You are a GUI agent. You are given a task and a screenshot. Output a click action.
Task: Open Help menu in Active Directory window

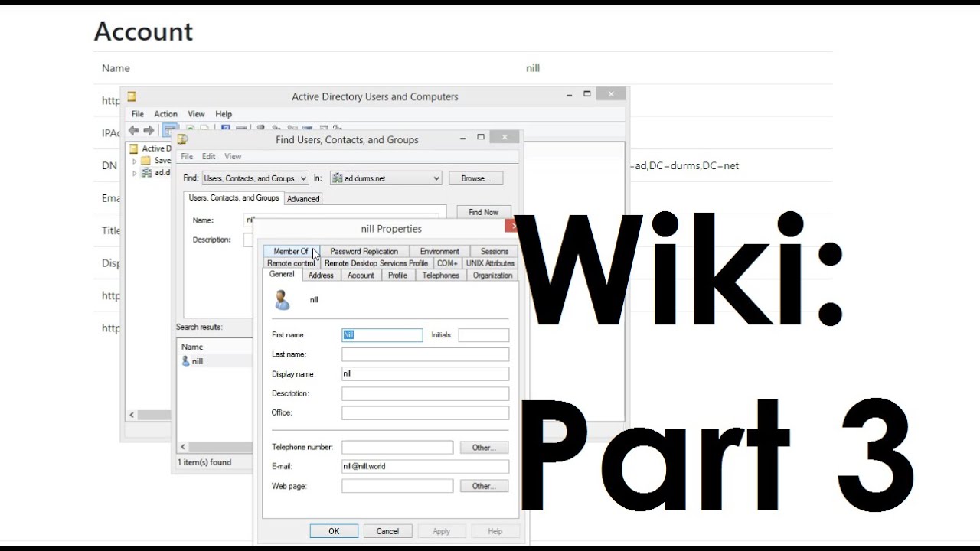click(x=224, y=114)
